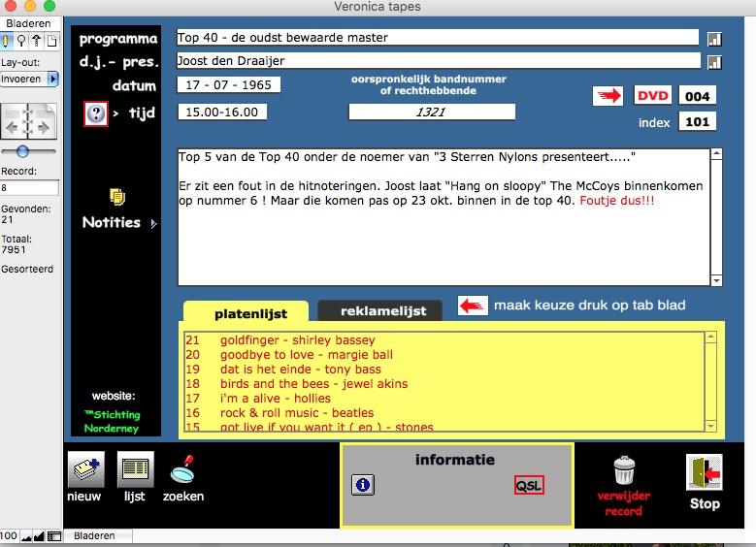The image size is (756, 547).
Task: Select the Browse mode pencil tool
Action: point(8,42)
